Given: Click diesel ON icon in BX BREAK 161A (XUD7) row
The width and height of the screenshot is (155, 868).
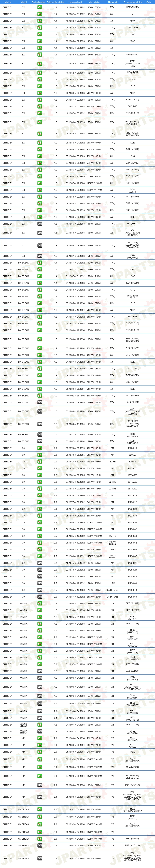Looking at the screenshot, I should (40, 402).
